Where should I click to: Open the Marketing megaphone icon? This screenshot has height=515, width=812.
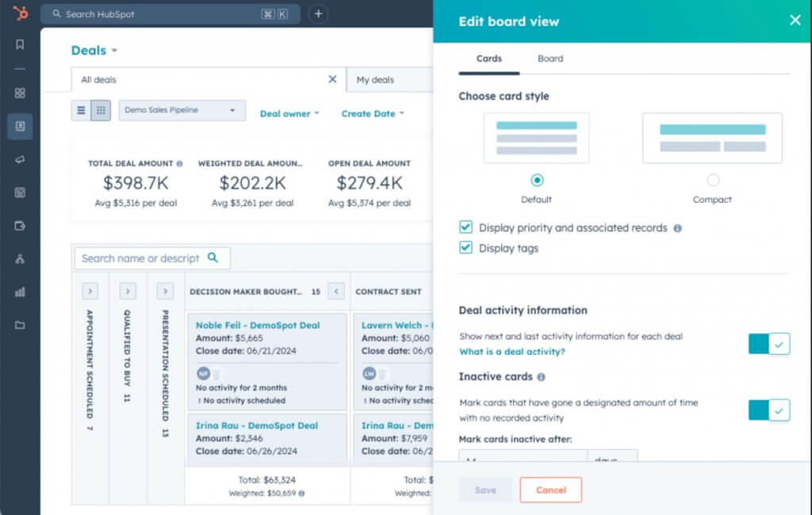[x=20, y=159]
